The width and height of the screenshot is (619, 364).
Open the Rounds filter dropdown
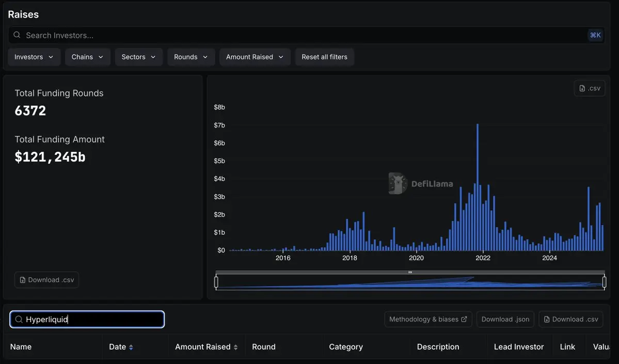pyautogui.click(x=191, y=57)
